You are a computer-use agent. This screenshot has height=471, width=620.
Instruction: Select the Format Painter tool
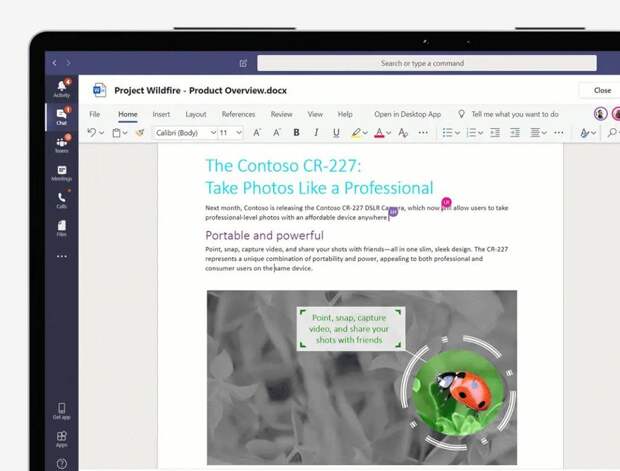pos(140,133)
